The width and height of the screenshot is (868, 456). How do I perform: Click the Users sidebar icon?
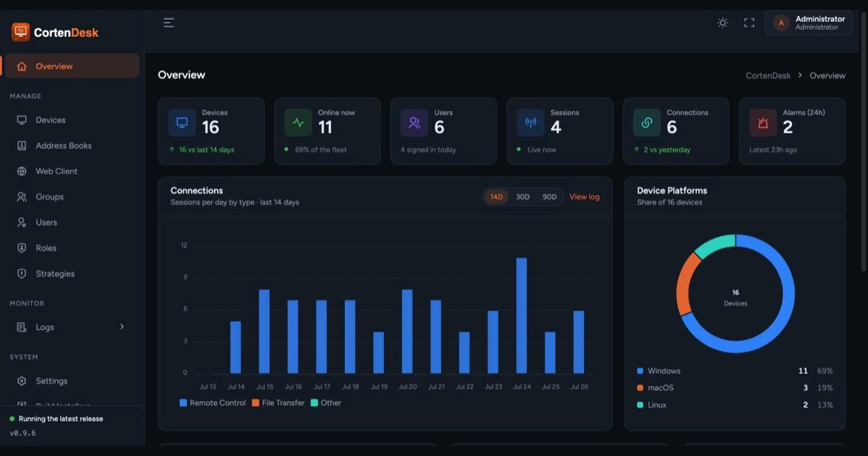pos(22,222)
